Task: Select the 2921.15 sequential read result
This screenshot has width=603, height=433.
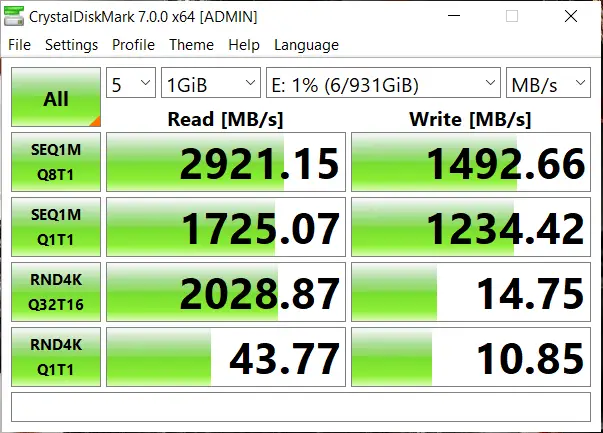Action: pyautogui.click(x=226, y=162)
